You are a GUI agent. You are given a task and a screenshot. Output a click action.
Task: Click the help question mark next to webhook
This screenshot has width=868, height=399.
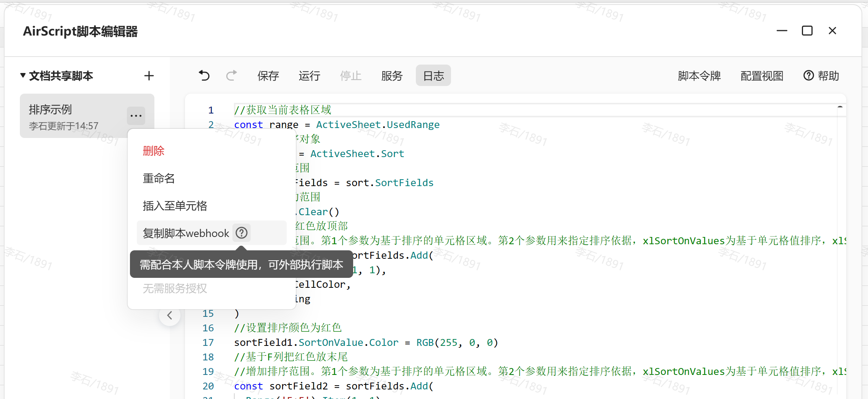(x=242, y=233)
